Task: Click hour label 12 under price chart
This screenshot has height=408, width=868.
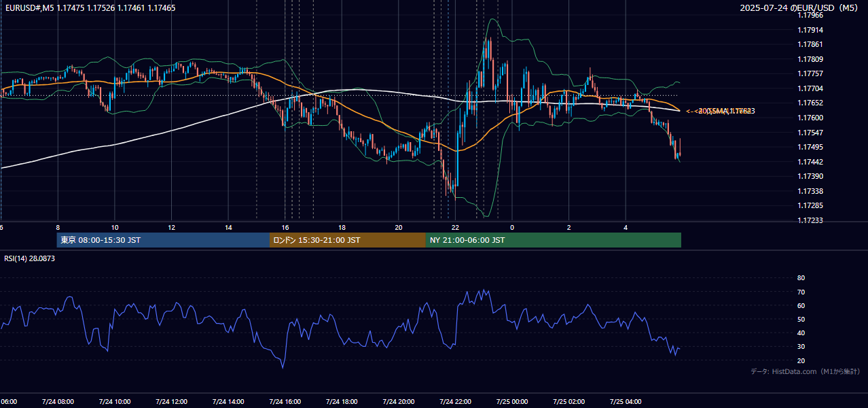Action: click(x=172, y=227)
